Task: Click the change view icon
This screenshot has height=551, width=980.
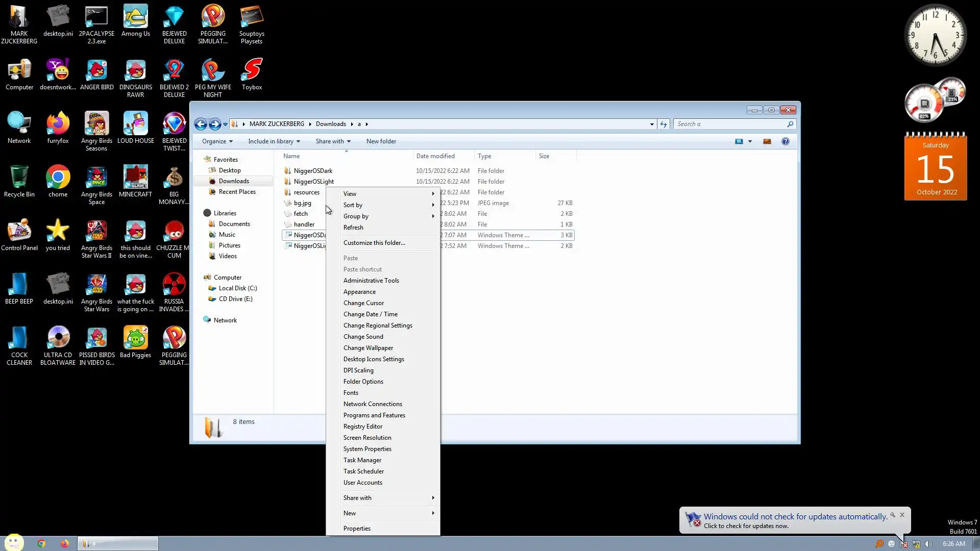Action: (739, 141)
